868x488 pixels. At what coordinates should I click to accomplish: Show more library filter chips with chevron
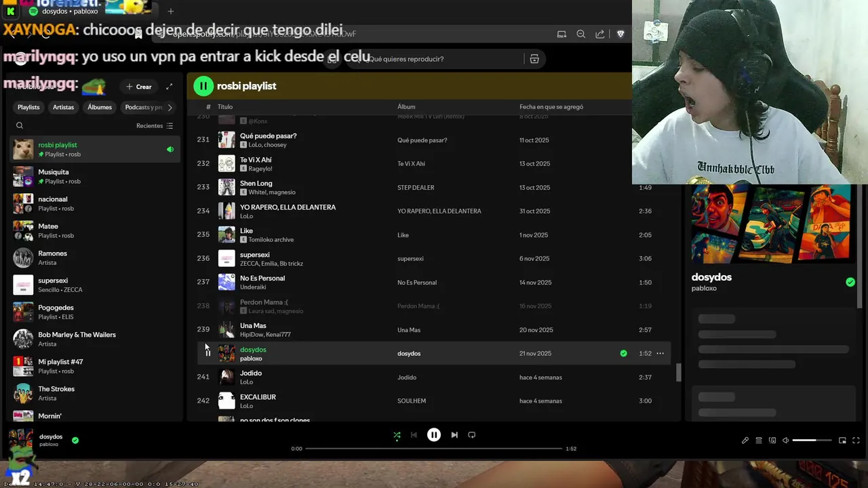tap(170, 107)
